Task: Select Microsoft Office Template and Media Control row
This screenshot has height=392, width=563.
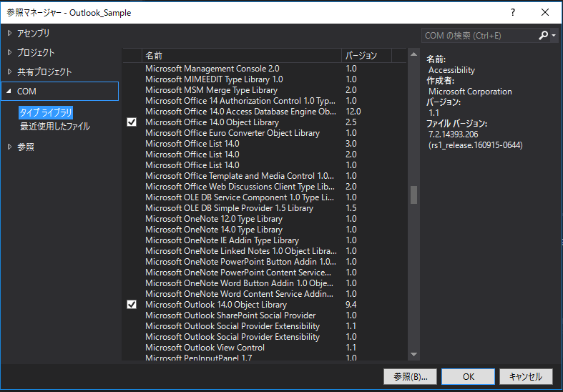Action: 265,176
